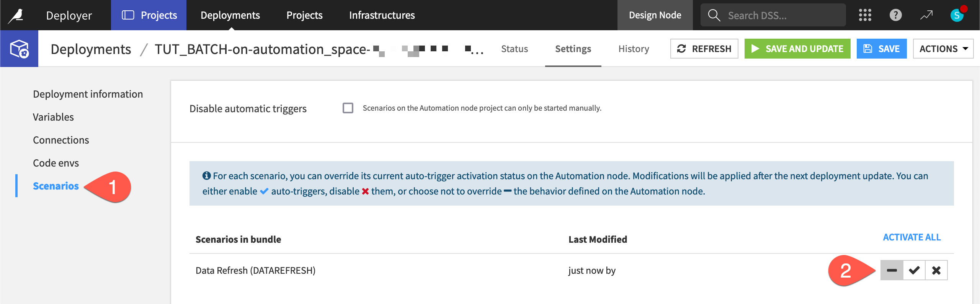Image resolution: width=980 pixels, height=304 pixels.
Task: Click SAVE AND UPDATE button
Action: (797, 49)
